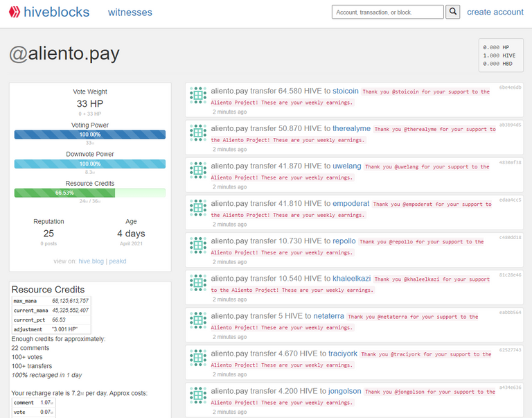Screen dimensions: 532x418
Task: Open therealyme account link
Action: tap(351, 128)
